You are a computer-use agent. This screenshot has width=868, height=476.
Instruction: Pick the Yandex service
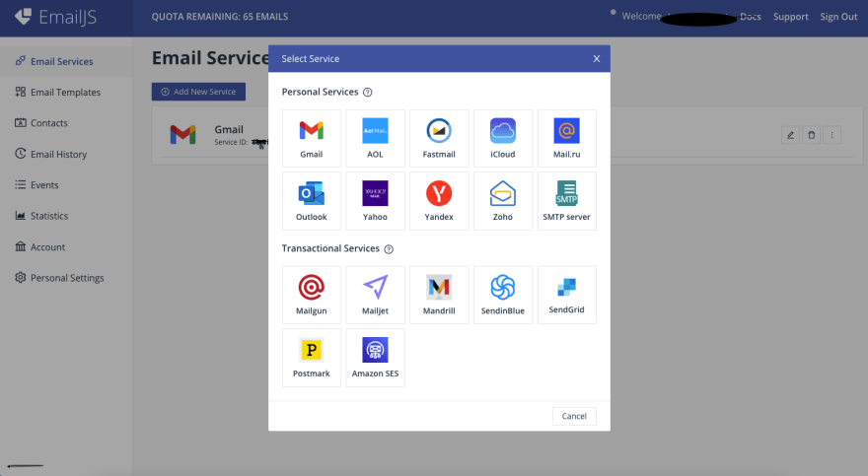pos(439,201)
